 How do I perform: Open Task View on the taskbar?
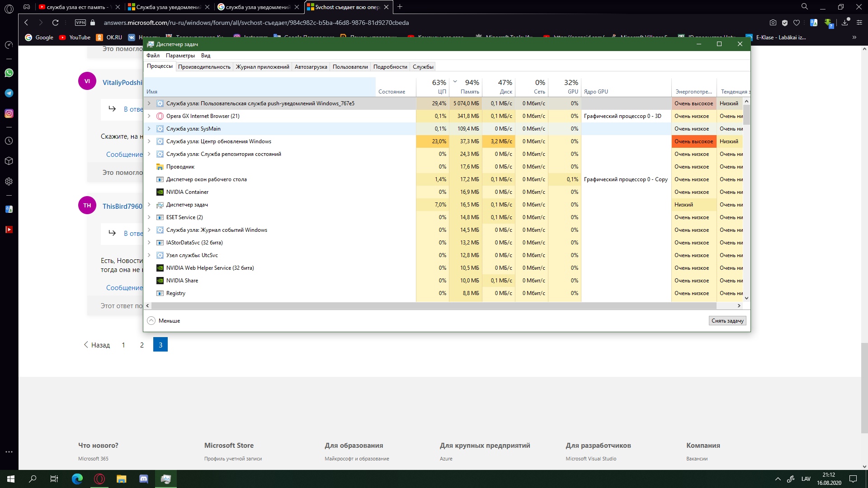click(54, 479)
